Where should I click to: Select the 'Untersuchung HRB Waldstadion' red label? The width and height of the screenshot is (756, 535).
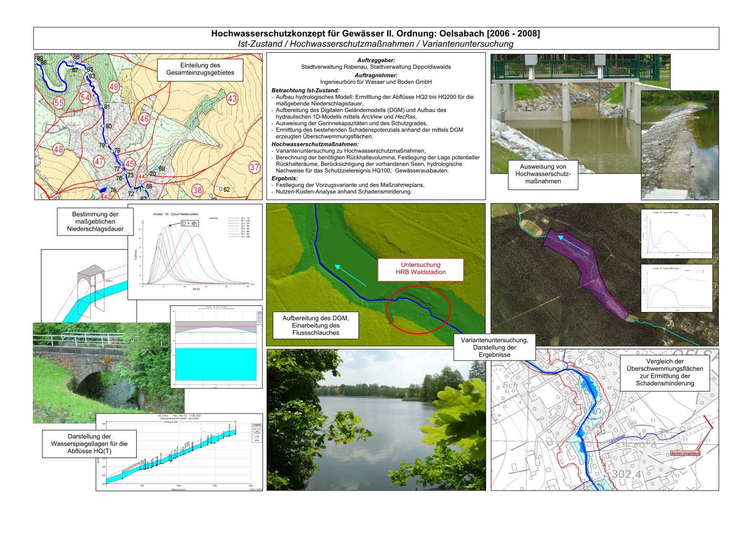point(420,269)
